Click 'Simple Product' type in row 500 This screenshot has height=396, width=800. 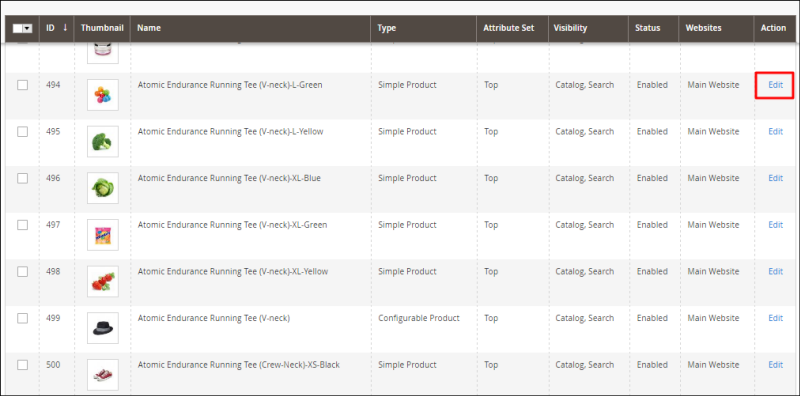click(x=407, y=365)
